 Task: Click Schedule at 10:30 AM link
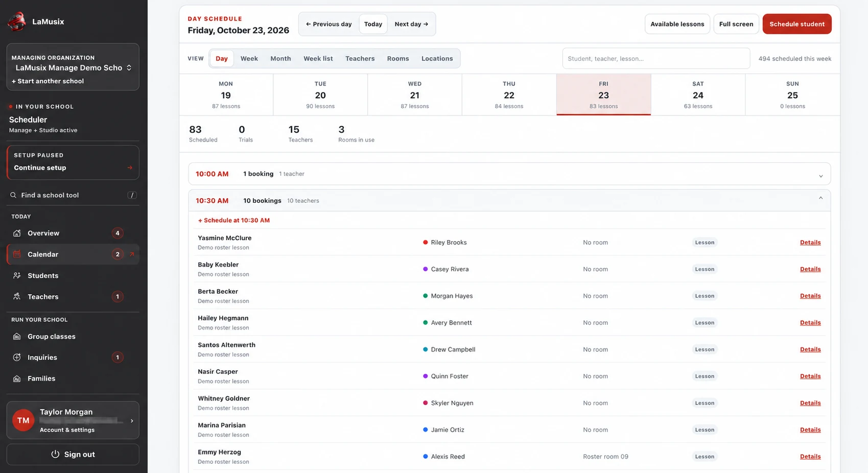[x=233, y=220]
